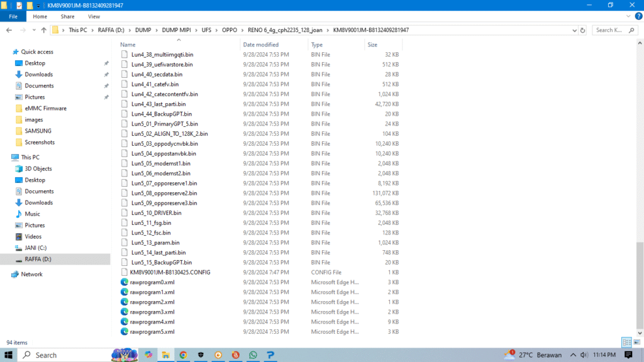Select file Lun4_38_multiimgqti.bin

tap(162, 55)
